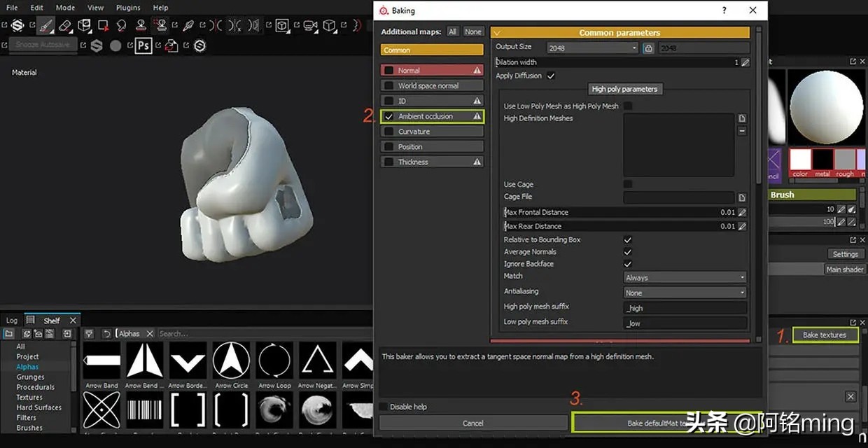Screen dimensions: 868x448
Task: Open the Photoshop export (Ps) icon
Action: pos(143,45)
